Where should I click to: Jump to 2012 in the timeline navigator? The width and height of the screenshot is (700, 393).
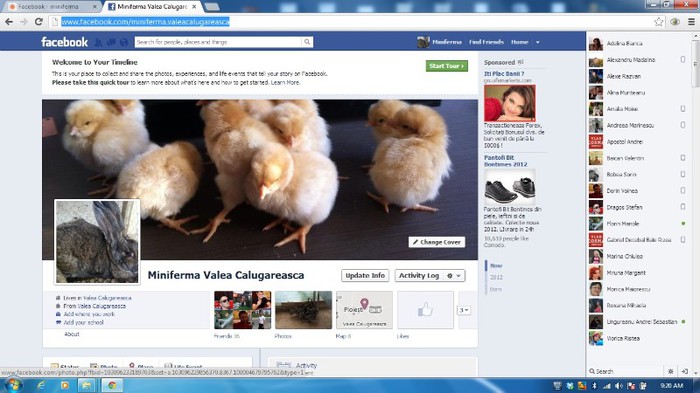click(x=496, y=277)
